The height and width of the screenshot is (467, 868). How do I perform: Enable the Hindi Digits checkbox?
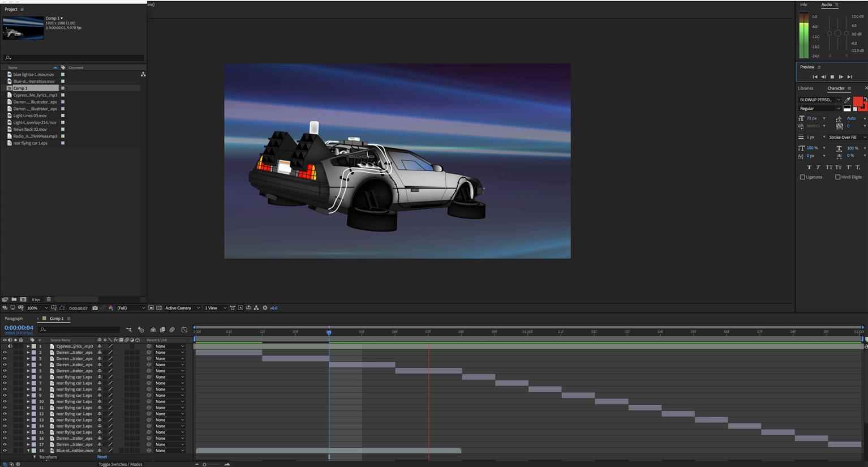838,177
